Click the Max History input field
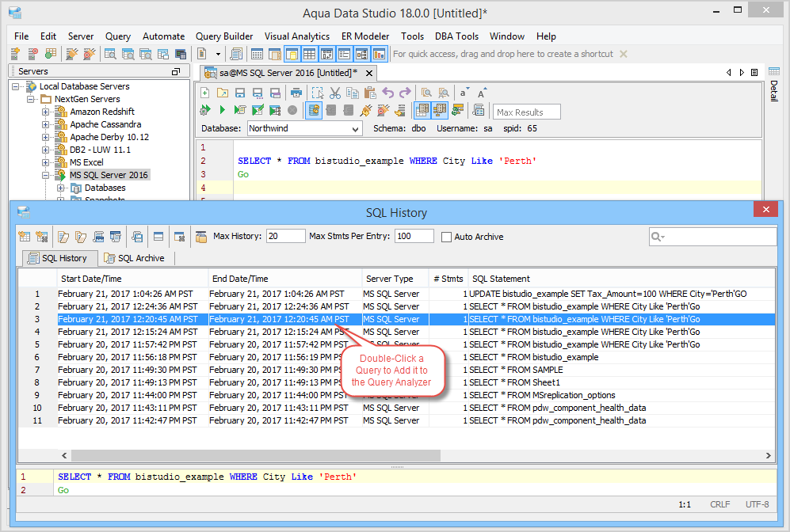 click(286, 236)
